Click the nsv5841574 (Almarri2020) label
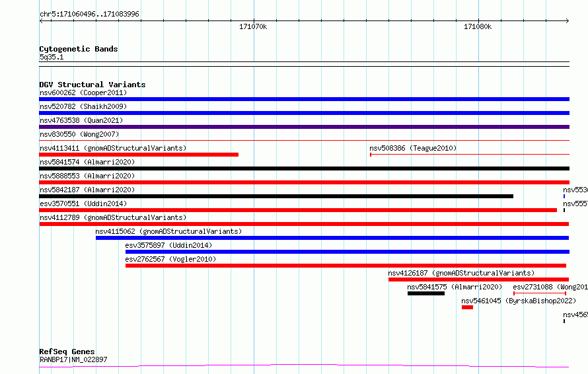The width and height of the screenshot is (588, 374). (x=87, y=162)
